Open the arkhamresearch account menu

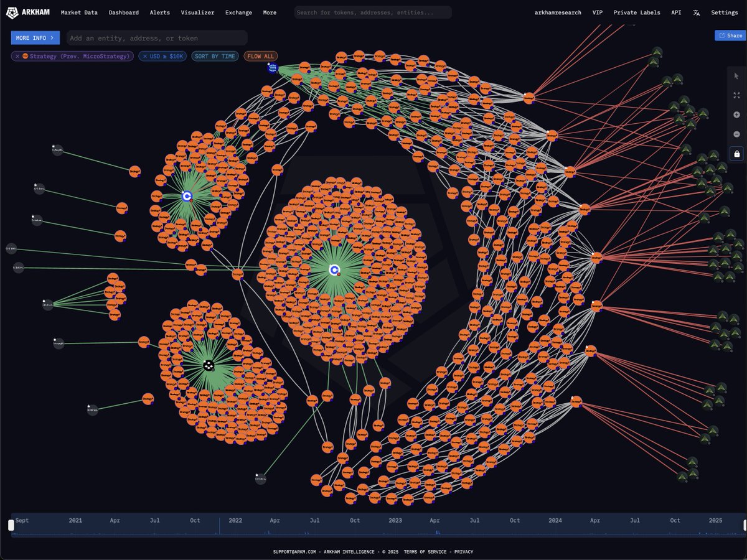point(558,12)
